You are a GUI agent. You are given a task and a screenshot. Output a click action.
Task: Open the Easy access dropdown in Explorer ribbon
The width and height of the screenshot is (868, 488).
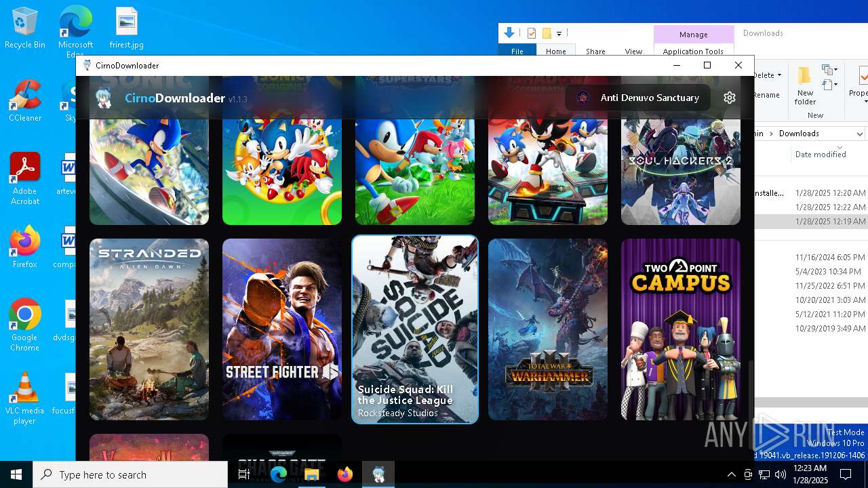coord(830,85)
